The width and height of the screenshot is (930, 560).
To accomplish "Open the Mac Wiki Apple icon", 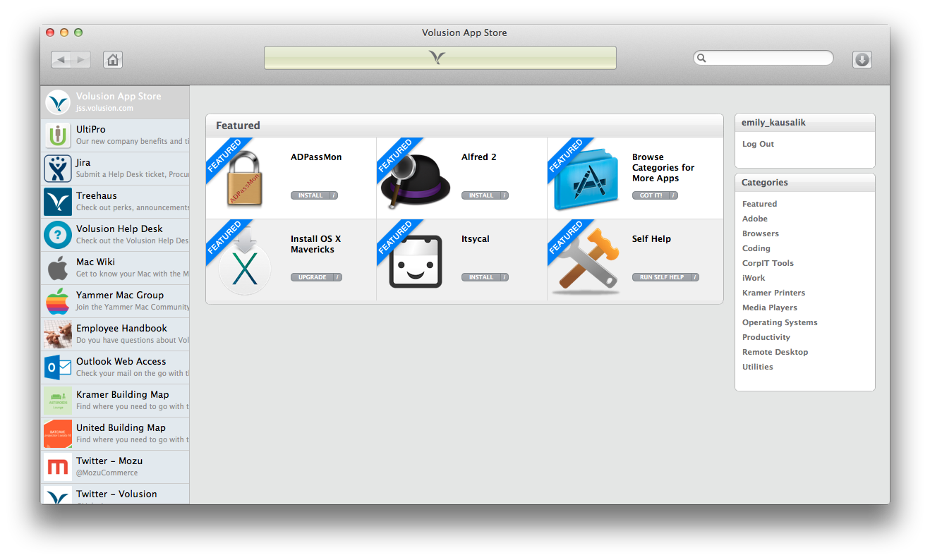I will click(57, 268).
